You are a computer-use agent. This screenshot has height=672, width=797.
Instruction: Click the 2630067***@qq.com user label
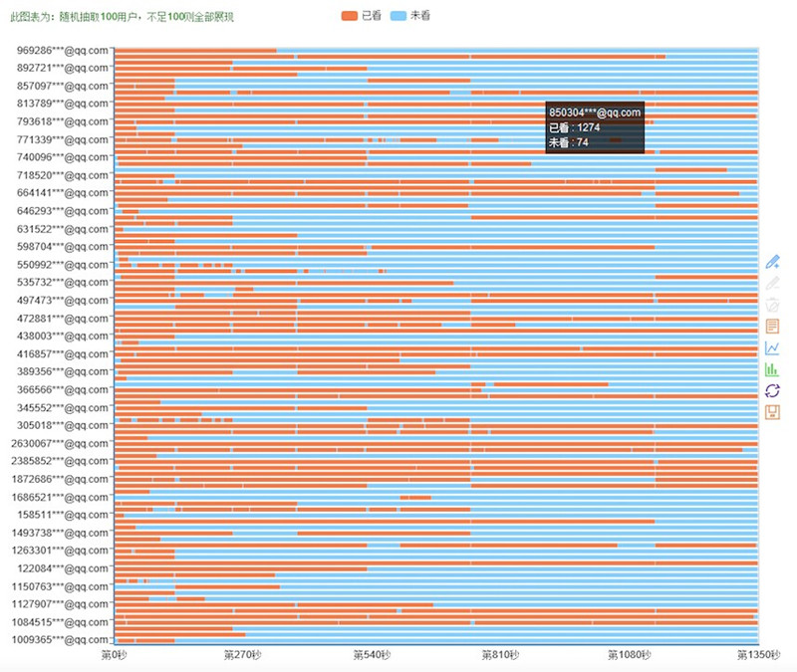click(x=60, y=443)
